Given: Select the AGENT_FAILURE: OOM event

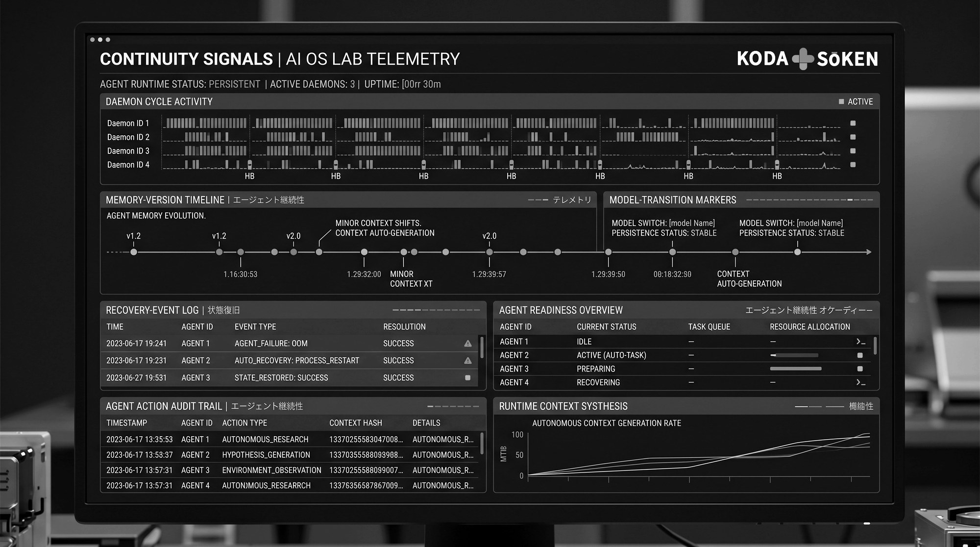Looking at the screenshot, I should (x=271, y=344).
